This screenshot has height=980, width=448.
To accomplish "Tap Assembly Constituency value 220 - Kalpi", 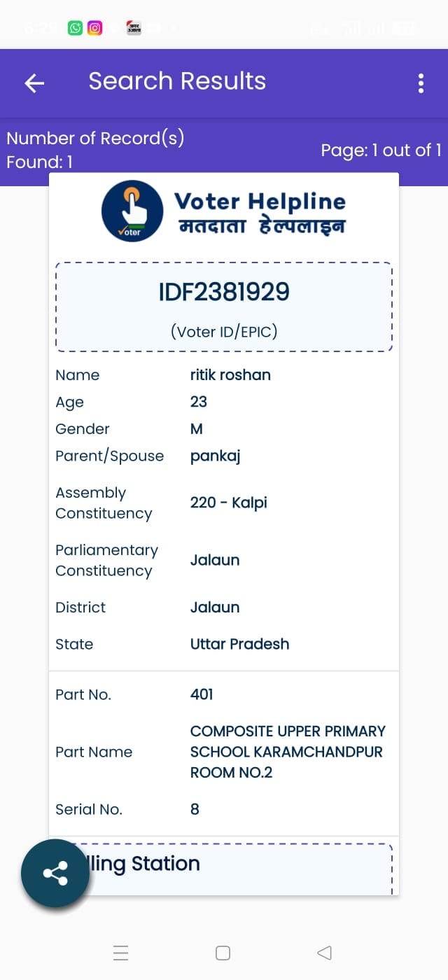I will point(229,503).
